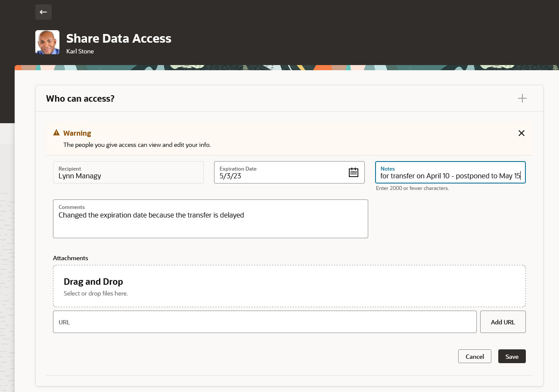
Task: Click the plus icon to add access
Action: click(522, 99)
